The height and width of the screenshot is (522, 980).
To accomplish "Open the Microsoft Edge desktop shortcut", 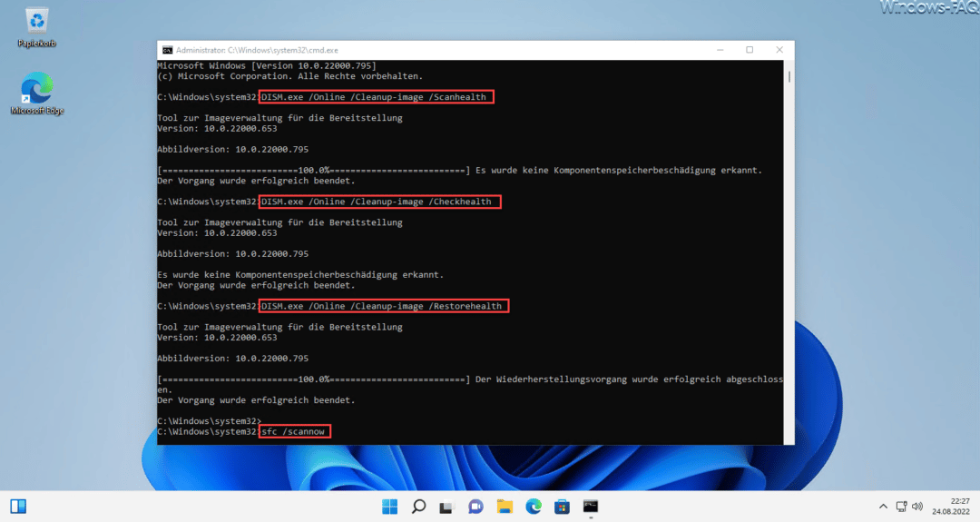I will point(37,94).
